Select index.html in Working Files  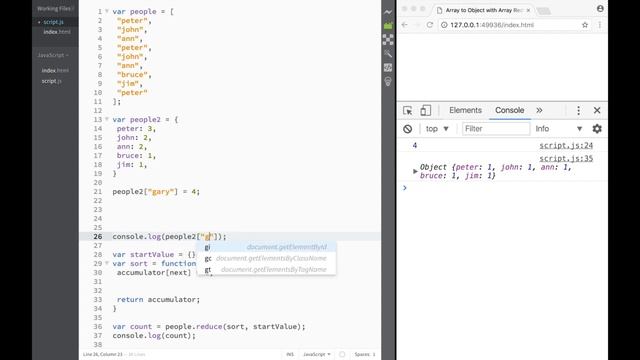tap(57, 32)
